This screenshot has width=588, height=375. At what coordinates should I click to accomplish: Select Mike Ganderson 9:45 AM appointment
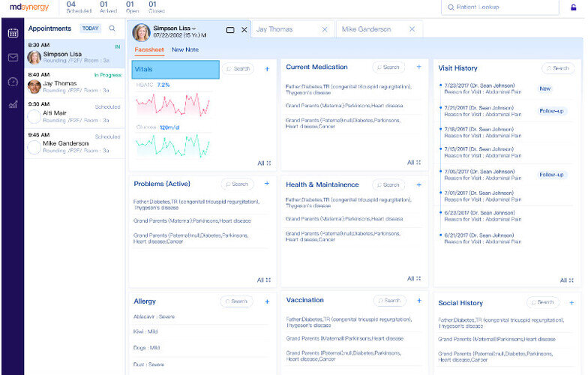coord(74,143)
